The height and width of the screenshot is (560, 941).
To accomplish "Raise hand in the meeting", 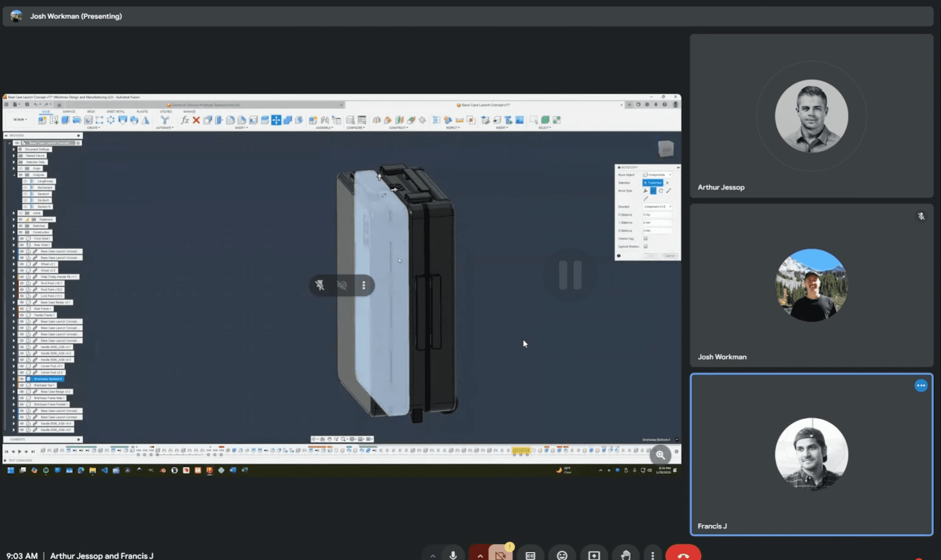I will tap(626, 555).
